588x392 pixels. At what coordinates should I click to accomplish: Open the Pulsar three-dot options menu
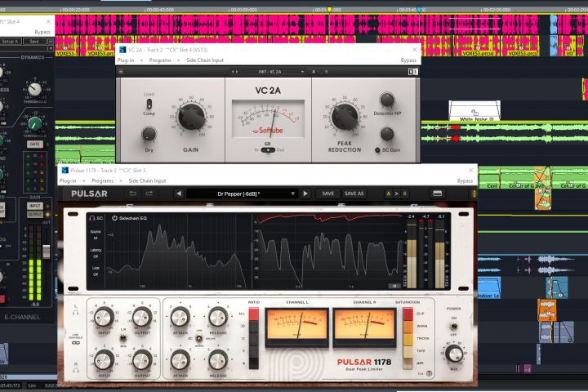click(474, 194)
